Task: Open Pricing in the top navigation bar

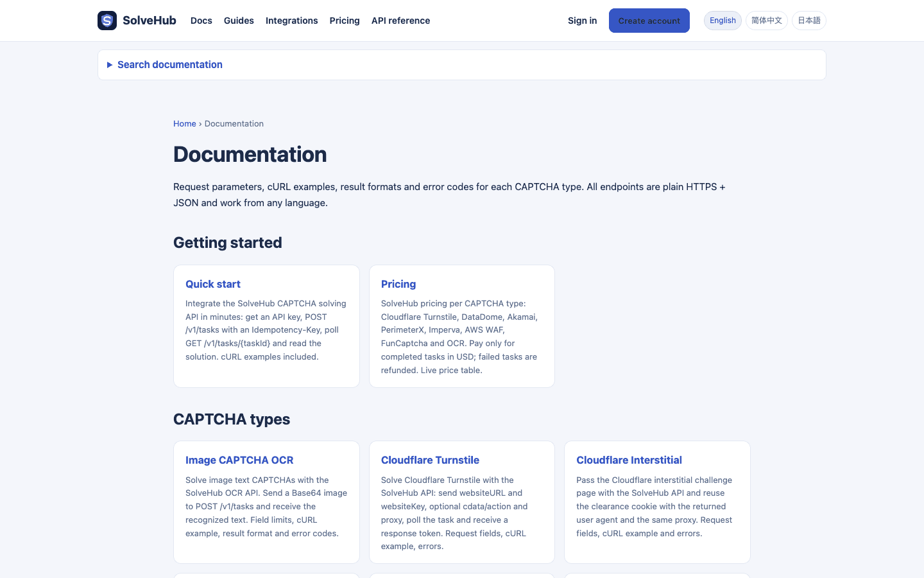Action: coord(345,21)
